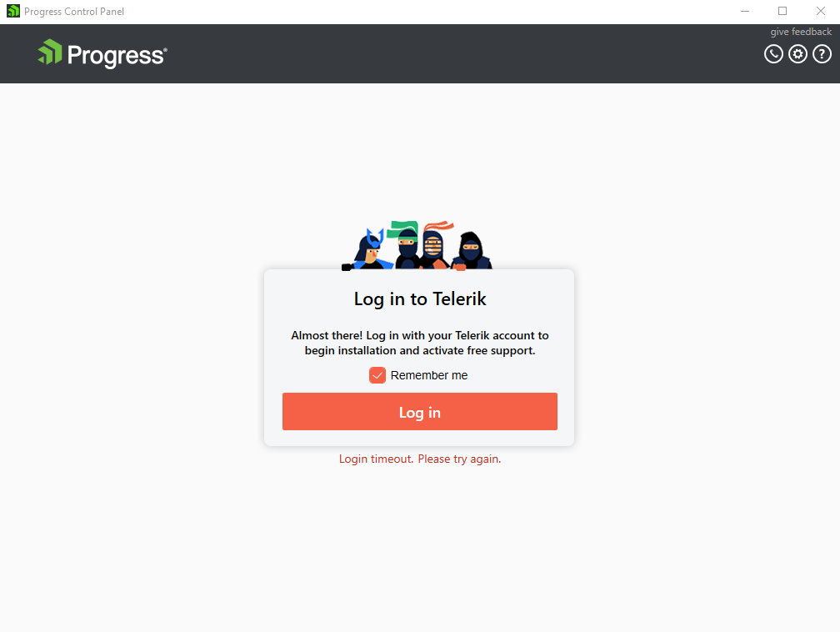This screenshot has height=632, width=840.
Task: Open the give feedback link
Action: pyautogui.click(x=801, y=32)
